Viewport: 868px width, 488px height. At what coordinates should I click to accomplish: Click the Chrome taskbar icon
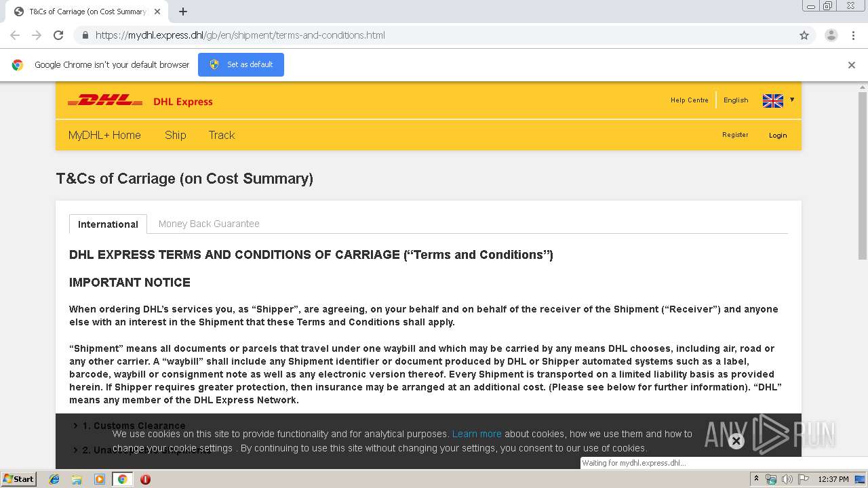(122, 479)
